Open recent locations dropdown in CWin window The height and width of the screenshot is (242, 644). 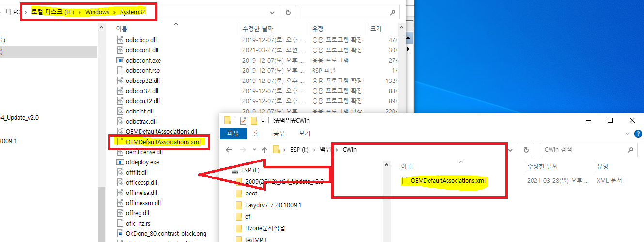(x=254, y=150)
